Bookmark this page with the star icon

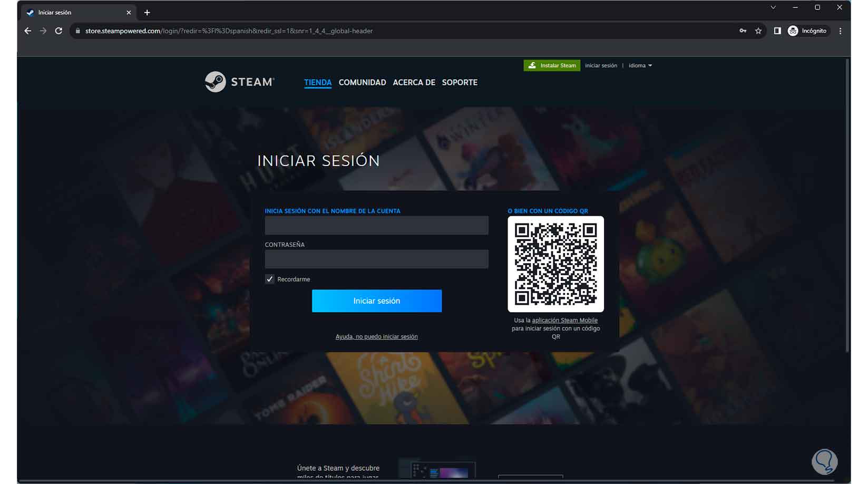(x=758, y=31)
